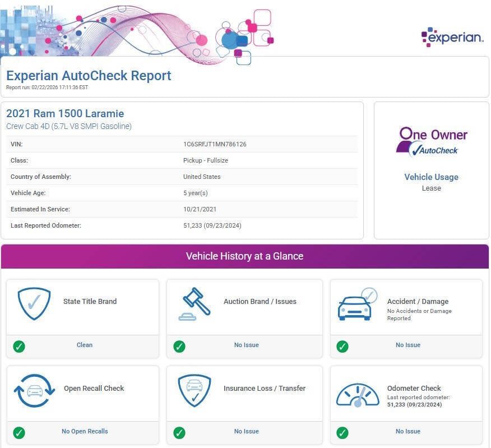The height and width of the screenshot is (448, 491).
Task: Click the Odometer Check label
Action: pos(414,388)
